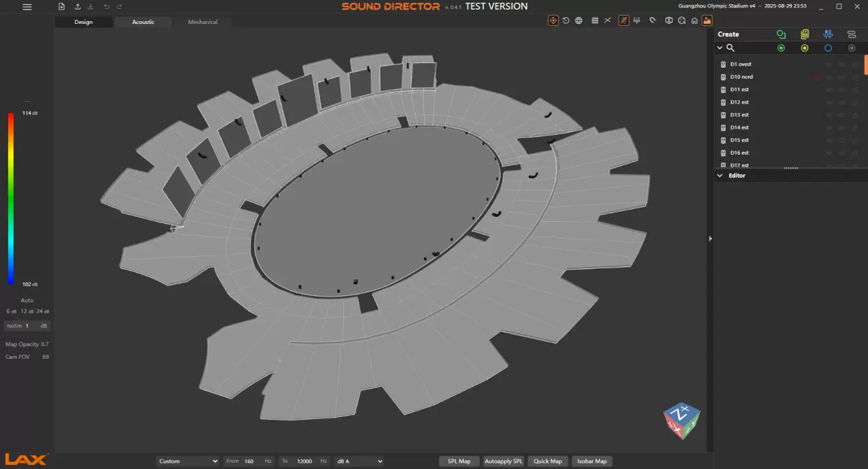
Task: Click the home view icon
Action: 694,21
